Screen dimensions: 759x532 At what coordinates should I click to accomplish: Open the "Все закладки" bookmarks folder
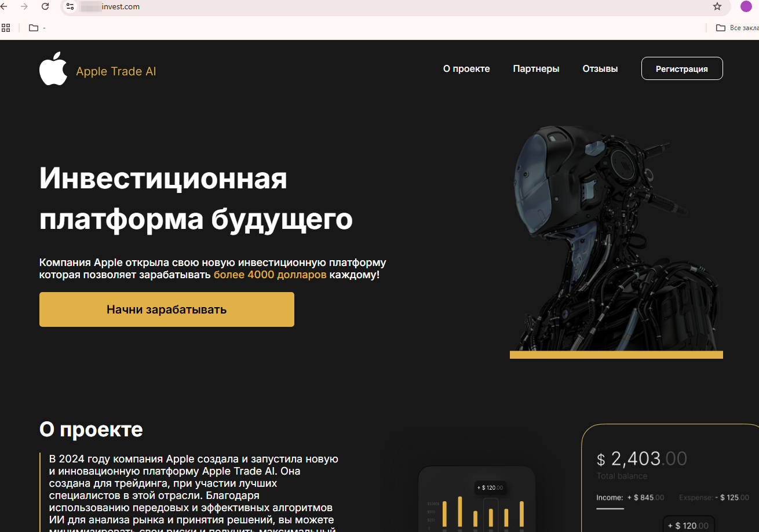(736, 28)
